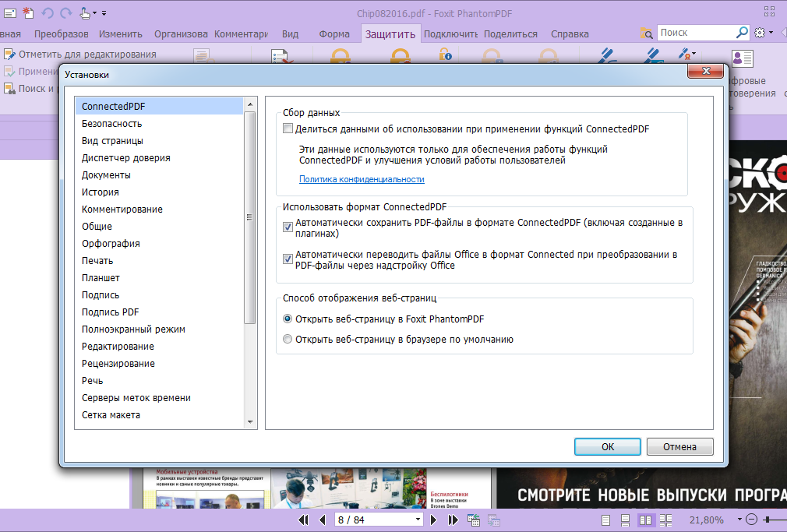The height and width of the screenshot is (532, 787).
Task: Enable sharing usage data checkbox for ConnectedPDF
Action: tap(288, 129)
